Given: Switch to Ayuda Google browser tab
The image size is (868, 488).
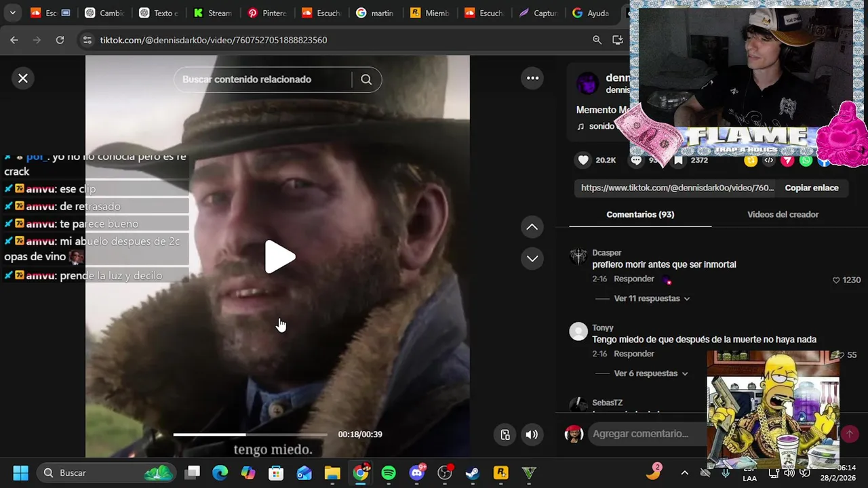Looking at the screenshot, I should point(592,13).
